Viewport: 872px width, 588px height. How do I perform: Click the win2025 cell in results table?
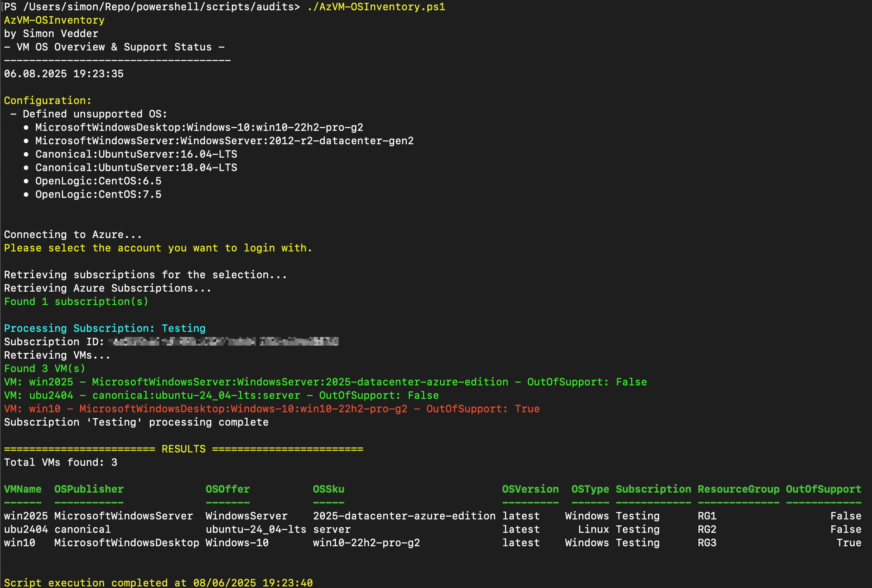(26, 516)
